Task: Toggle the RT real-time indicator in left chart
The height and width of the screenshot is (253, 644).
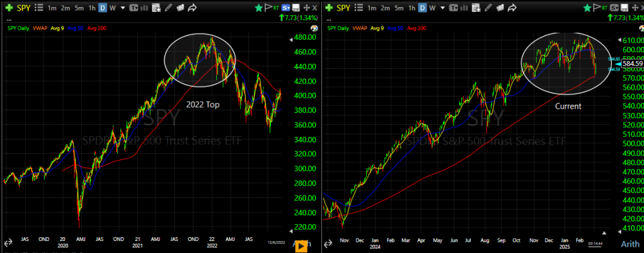Action: [x=277, y=8]
